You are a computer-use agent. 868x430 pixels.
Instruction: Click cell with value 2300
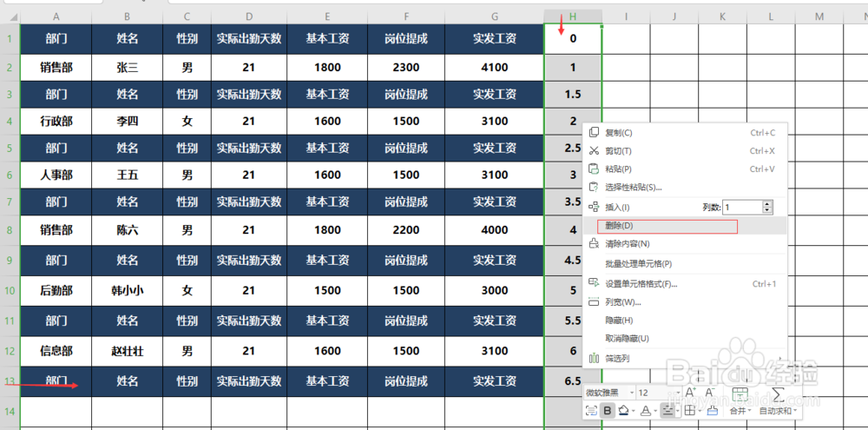coord(405,68)
